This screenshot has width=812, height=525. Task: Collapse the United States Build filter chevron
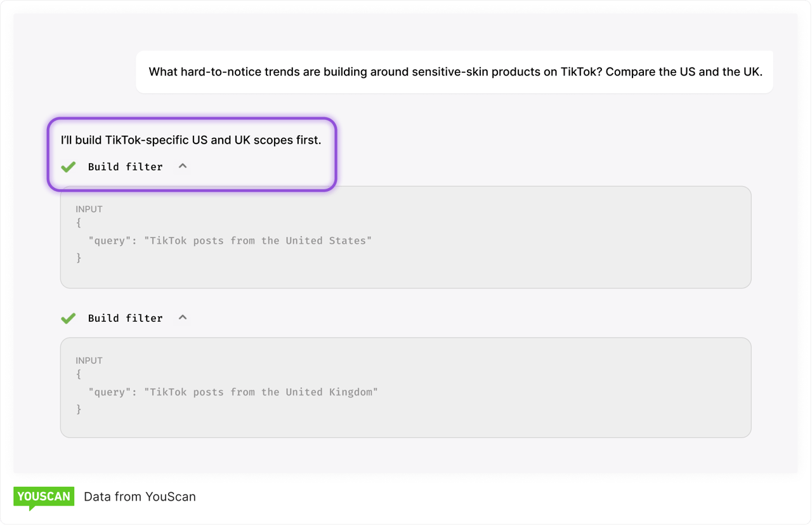183,166
